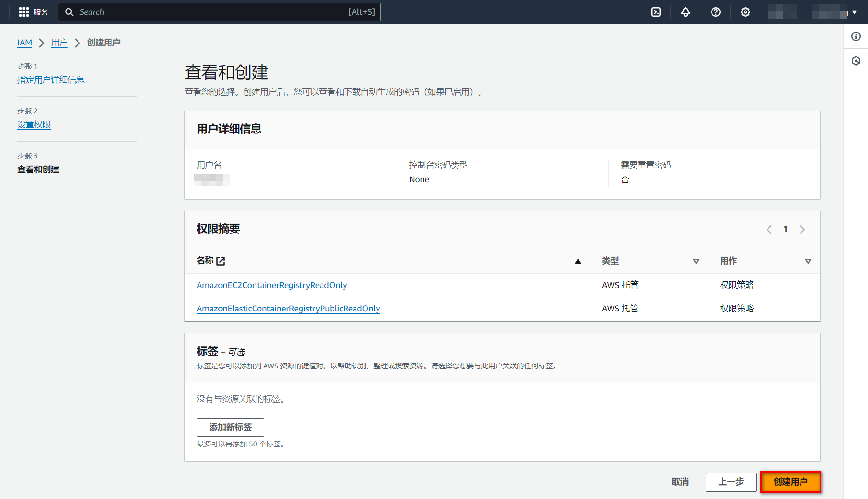
Task: Sort permissions by 用作 column
Action: tap(808, 261)
